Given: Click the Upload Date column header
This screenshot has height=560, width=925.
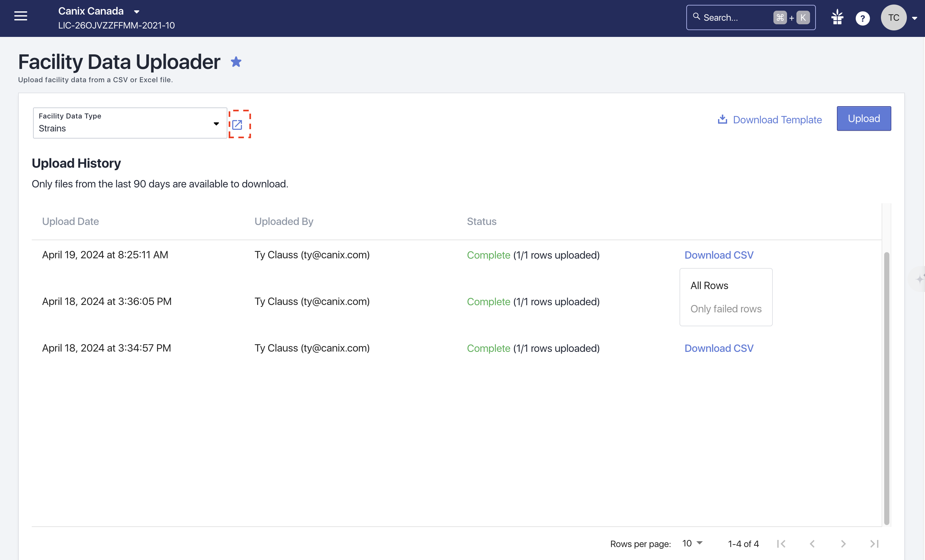Looking at the screenshot, I should [71, 221].
